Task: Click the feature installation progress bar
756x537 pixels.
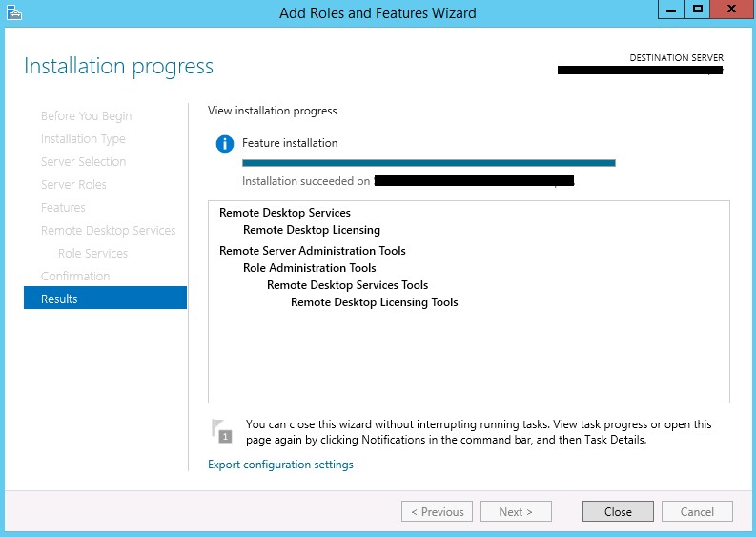Action: (x=429, y=163)
